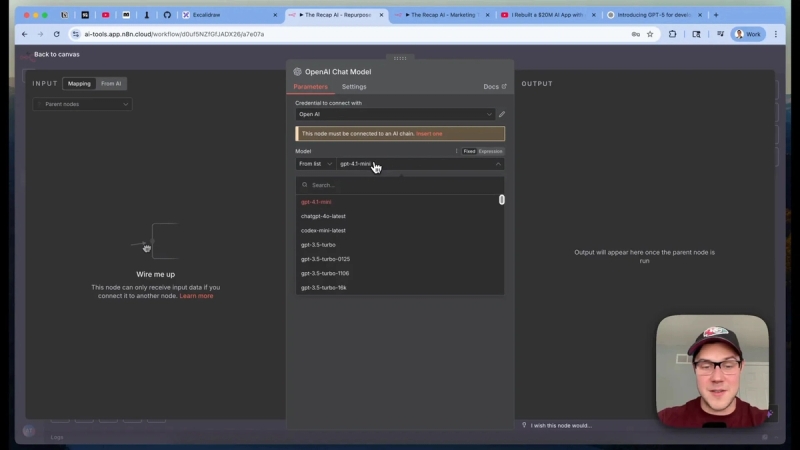Reload the page
Screen dimensions: 800x450
click(57, 34)
